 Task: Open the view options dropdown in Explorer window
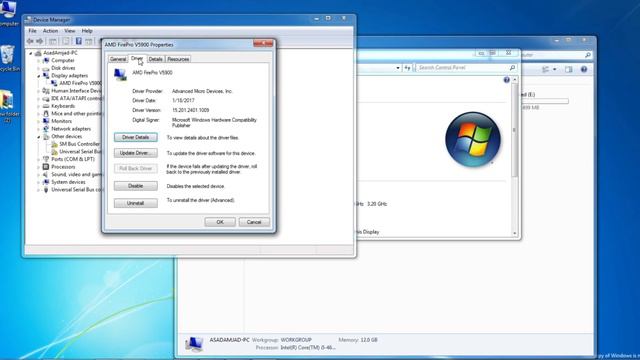tap(554, 69)
